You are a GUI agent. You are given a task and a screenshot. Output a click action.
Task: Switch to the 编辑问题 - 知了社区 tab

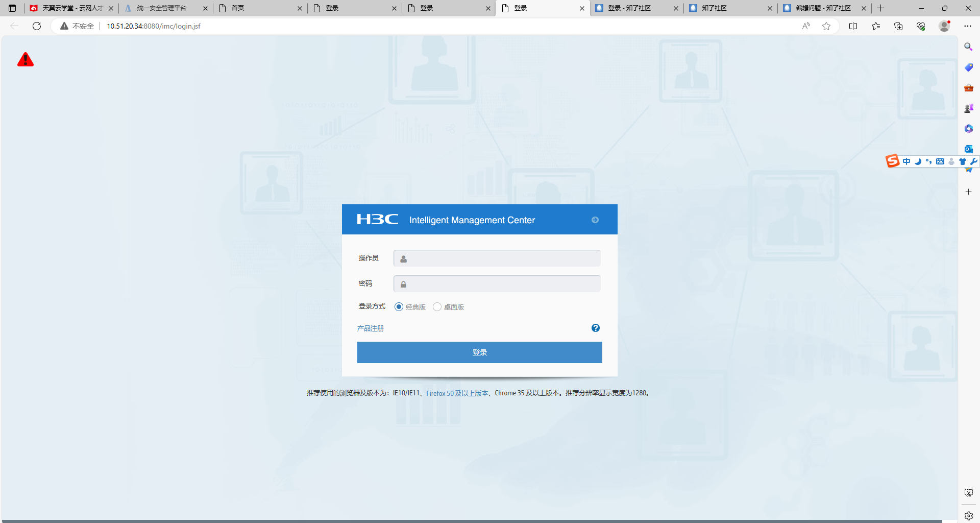(x=824, y=8)
